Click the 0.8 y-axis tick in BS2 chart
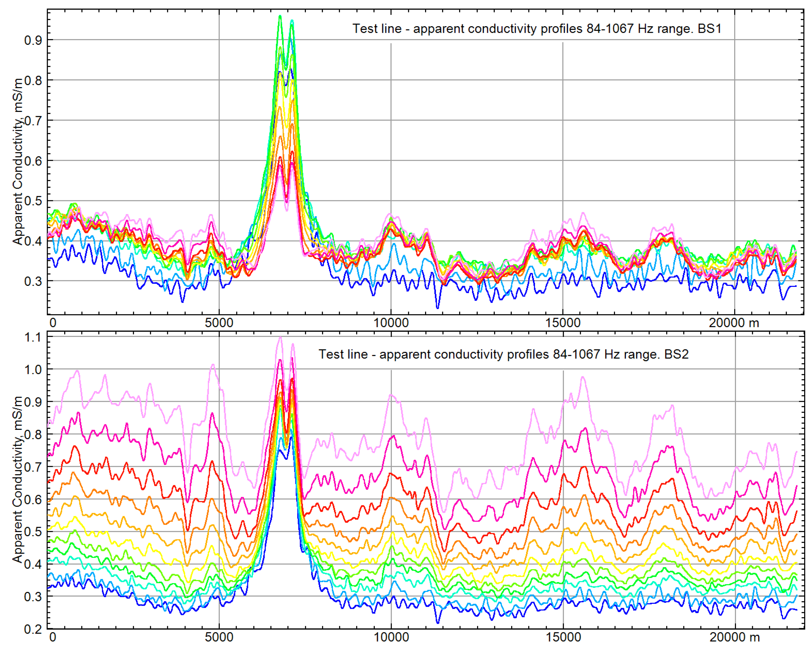The image size is (812, 649). [x=33, y=435]
